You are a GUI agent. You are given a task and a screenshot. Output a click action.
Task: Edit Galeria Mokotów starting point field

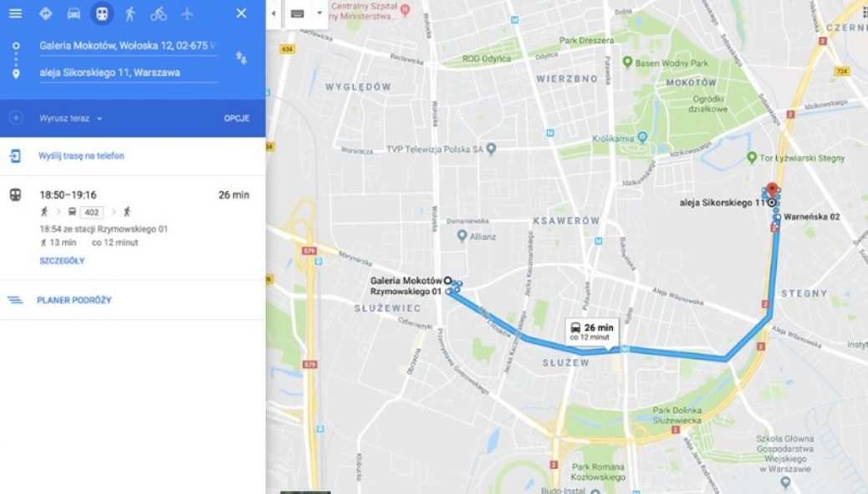(x=128, y=46)
